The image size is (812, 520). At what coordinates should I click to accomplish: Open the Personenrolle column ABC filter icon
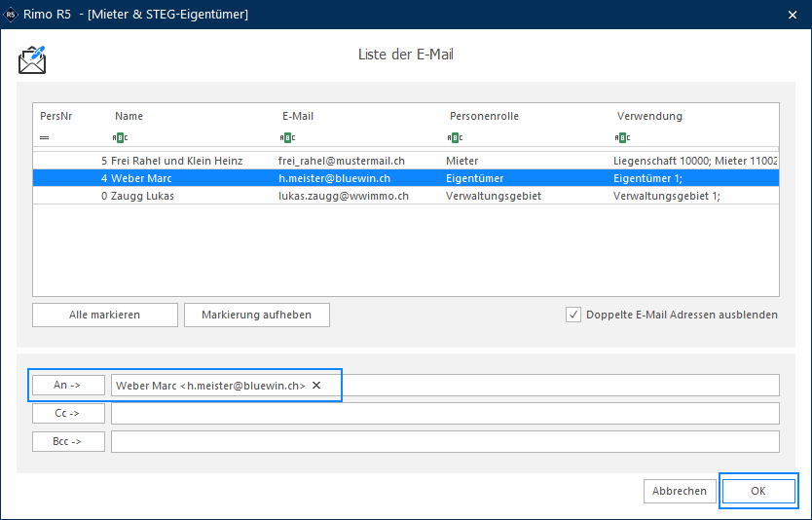[455, 137]
